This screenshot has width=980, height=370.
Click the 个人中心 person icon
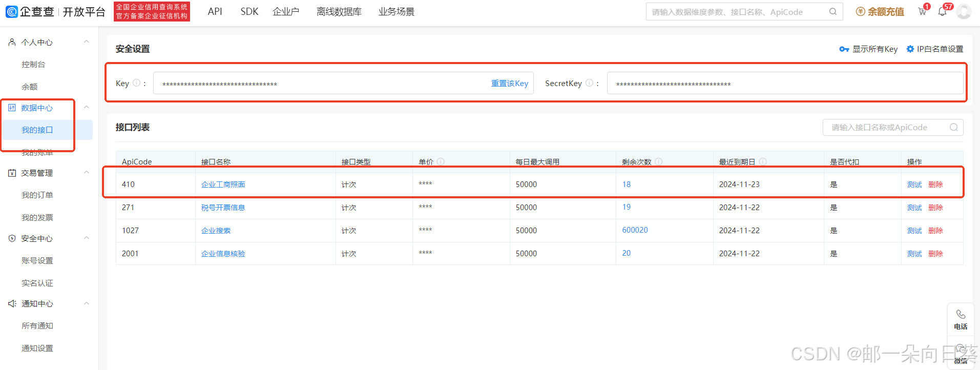[12, 42]
